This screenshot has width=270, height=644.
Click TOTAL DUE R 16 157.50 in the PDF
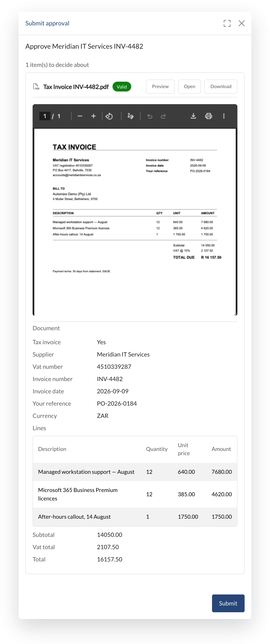coord(197,257)
